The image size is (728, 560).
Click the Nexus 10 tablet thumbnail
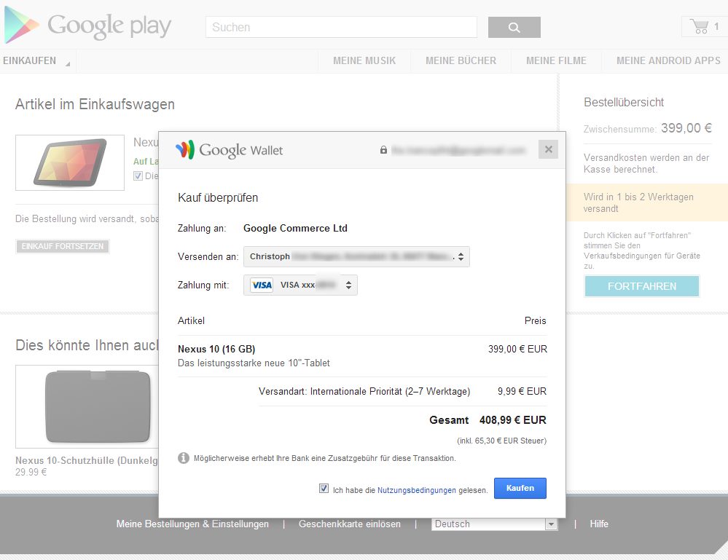(70, 162)
